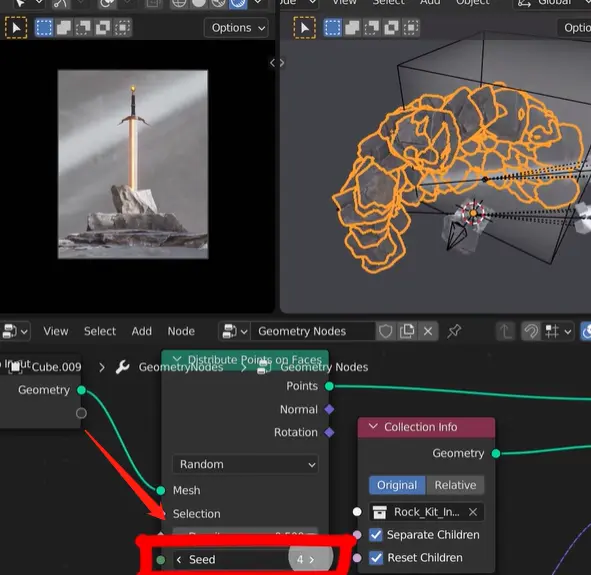Screen dimensions: 591x575
Task: Click the Seed input socket
Action: (x=161, y=560)
